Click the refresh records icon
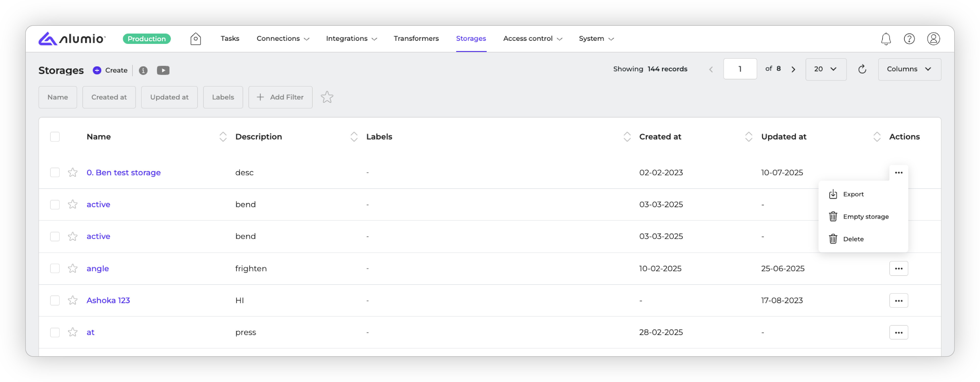The height and width of the screenshot is (382, 980). [x=862, y=69]
